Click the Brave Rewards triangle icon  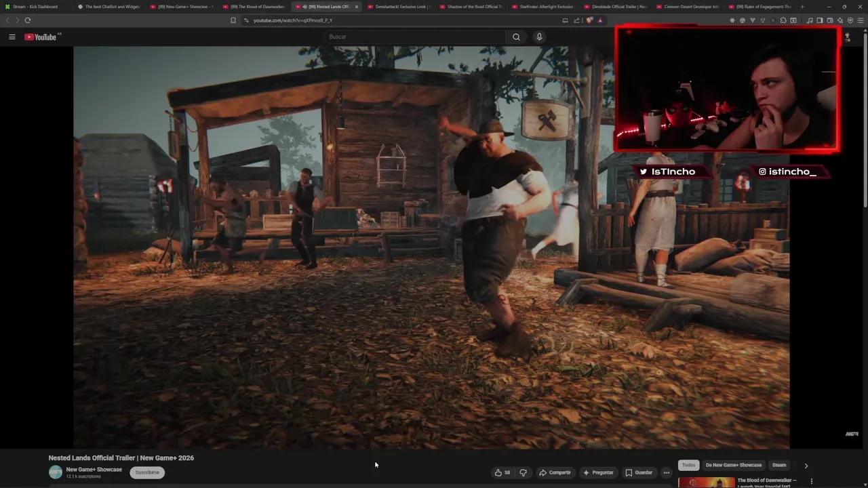(x=600, y=20)
